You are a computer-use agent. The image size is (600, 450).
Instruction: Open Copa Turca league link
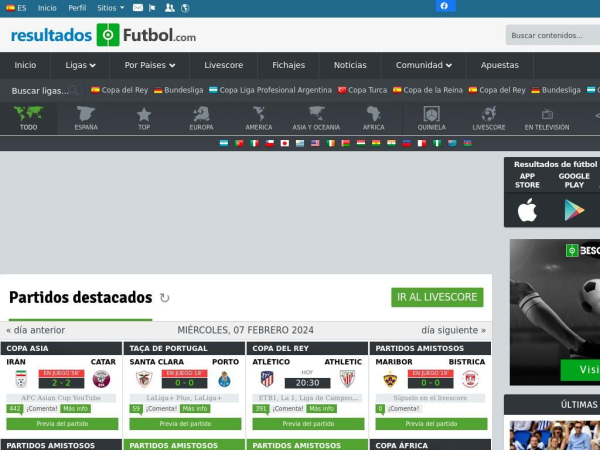[x=362, y=90]
